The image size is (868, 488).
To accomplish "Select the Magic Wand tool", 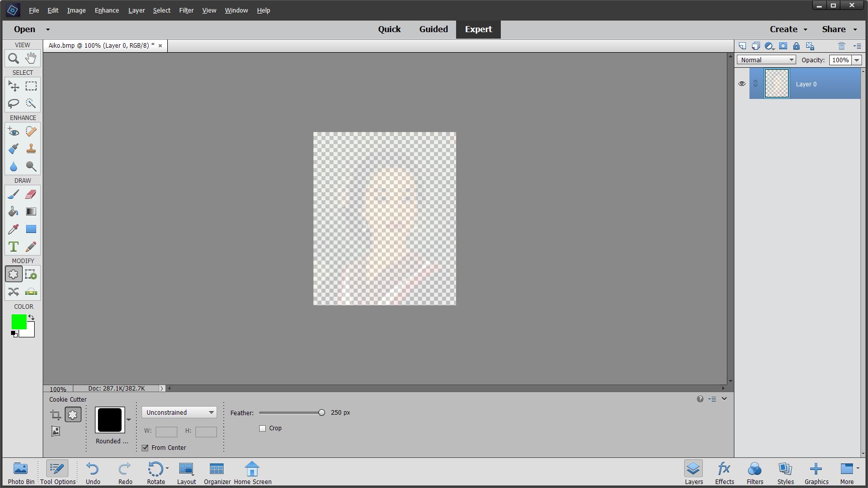I will click(x=31, y=103).
